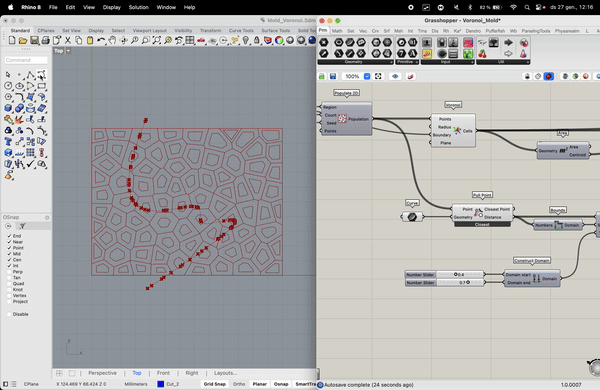Viewport: 600px width, 390px height.
Task: Click the Grasshopper sketch pencil icon
Action: (411, 76)
